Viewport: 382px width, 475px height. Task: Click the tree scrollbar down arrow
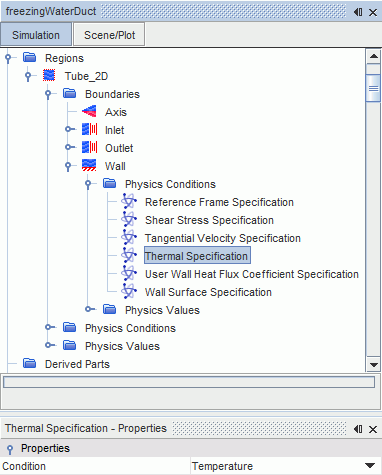pos(373,365)
